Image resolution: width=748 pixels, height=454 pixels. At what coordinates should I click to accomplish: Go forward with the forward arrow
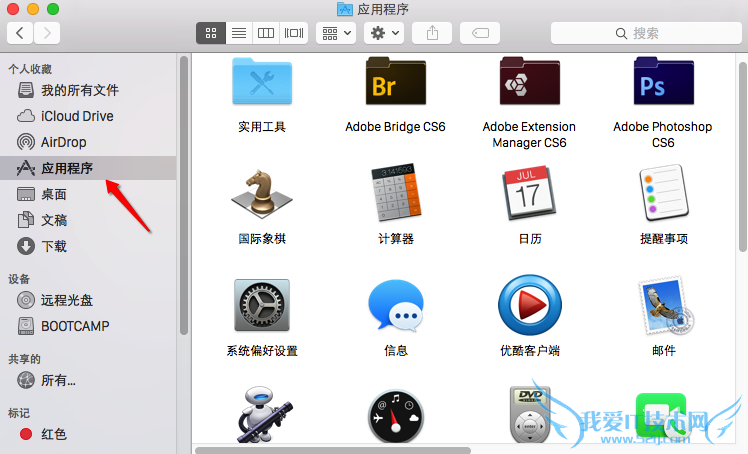pos(47,33)
